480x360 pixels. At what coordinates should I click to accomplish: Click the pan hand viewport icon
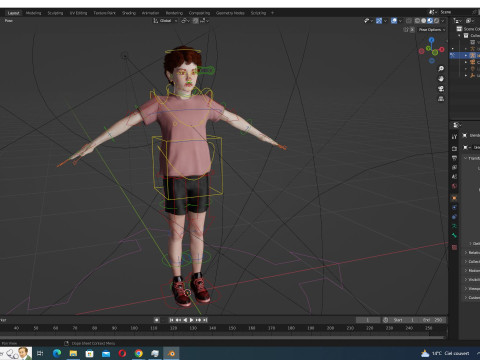(x=441, y=79)
